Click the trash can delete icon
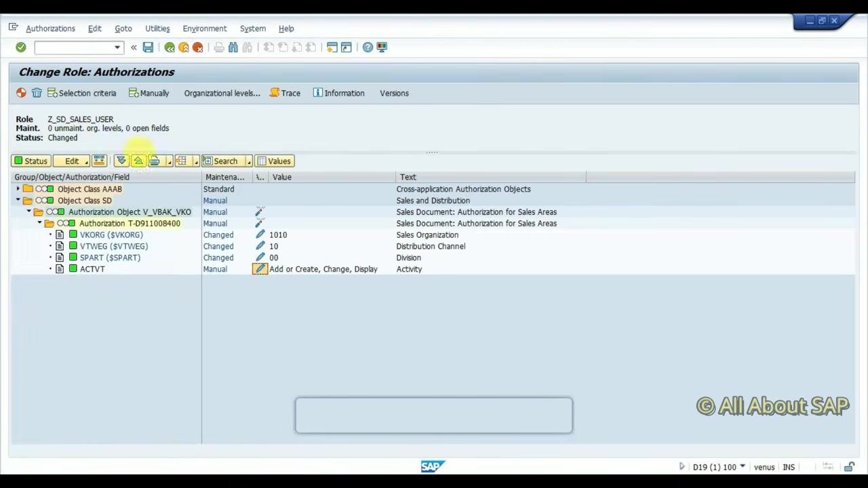This screenshot has height=488, width=868. 37,93
